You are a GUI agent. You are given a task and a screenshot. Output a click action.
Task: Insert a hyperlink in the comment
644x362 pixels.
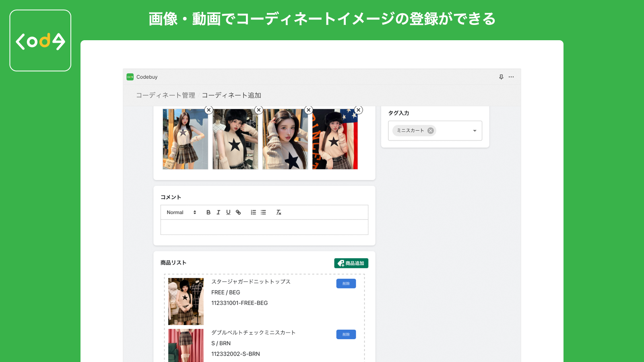238,212
